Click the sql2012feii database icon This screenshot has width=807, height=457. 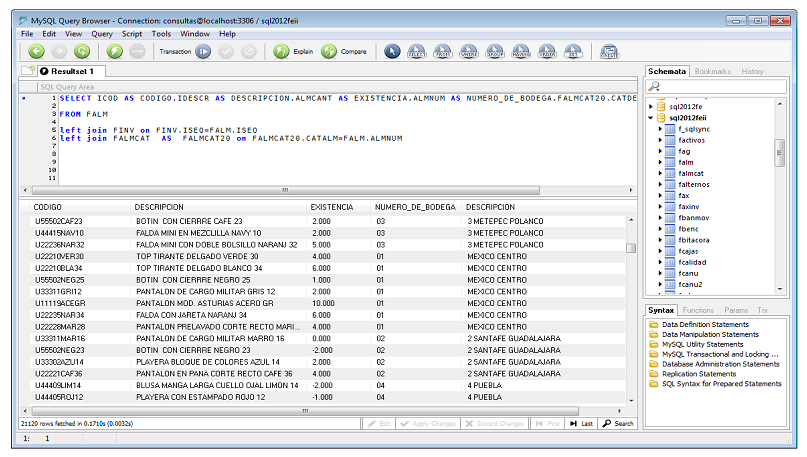click(661, 118)
